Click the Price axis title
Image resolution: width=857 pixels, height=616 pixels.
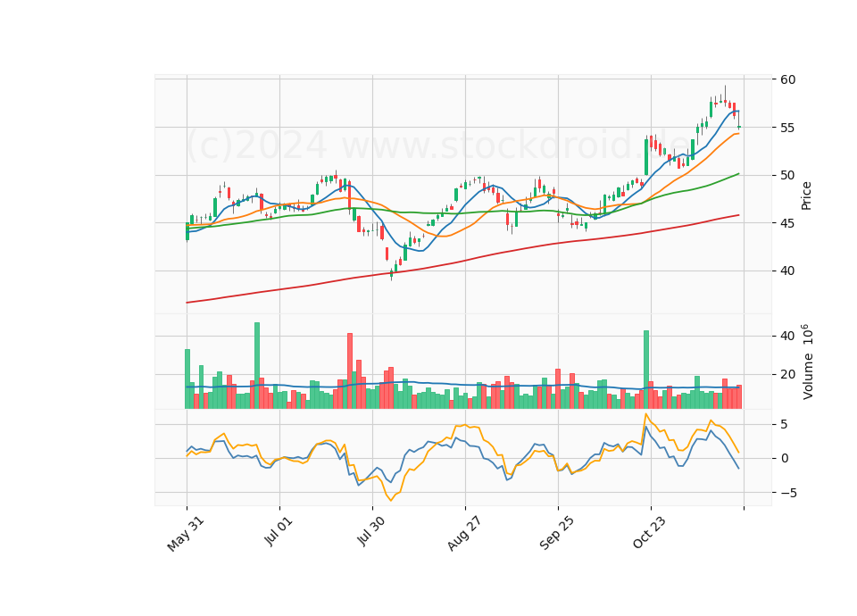click(x=805, y=196)
